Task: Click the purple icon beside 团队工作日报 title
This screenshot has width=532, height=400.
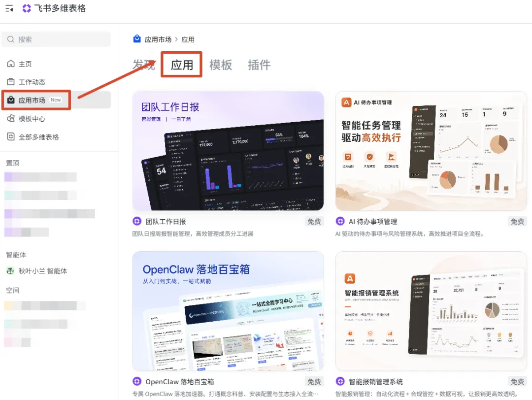Action: [137, 221]
